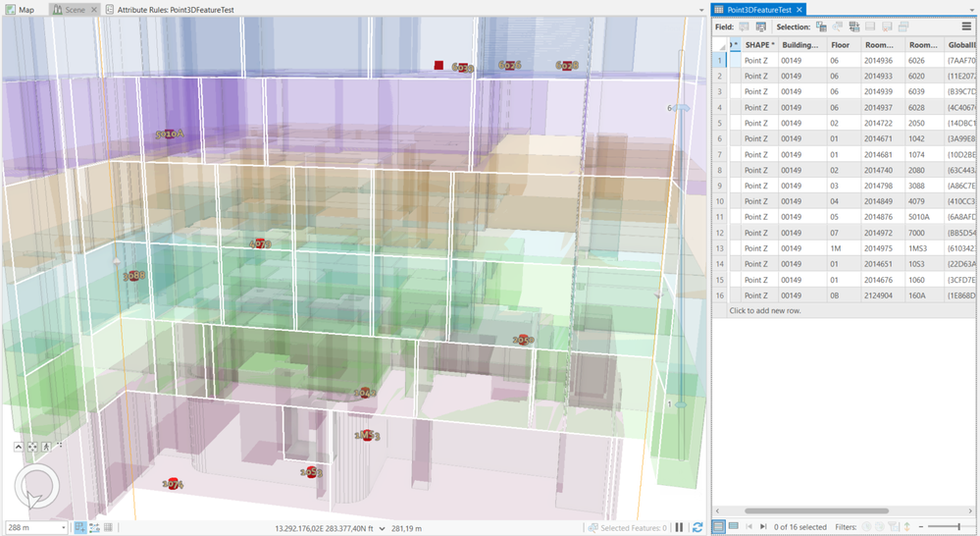Switch to the Map view tab
Image resolution: width=980 pixels, height=536 pixels.
[21, 10]
